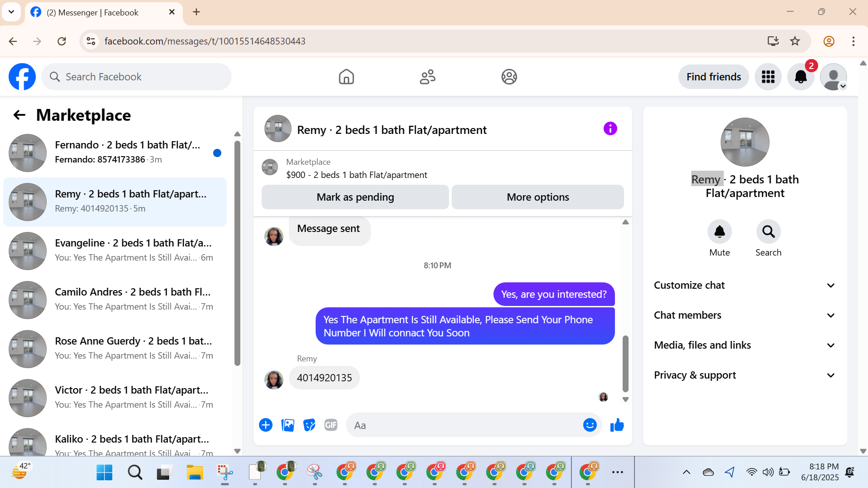Bookmark this page with the star icon

pyautogui.click(x=795, y=41)
